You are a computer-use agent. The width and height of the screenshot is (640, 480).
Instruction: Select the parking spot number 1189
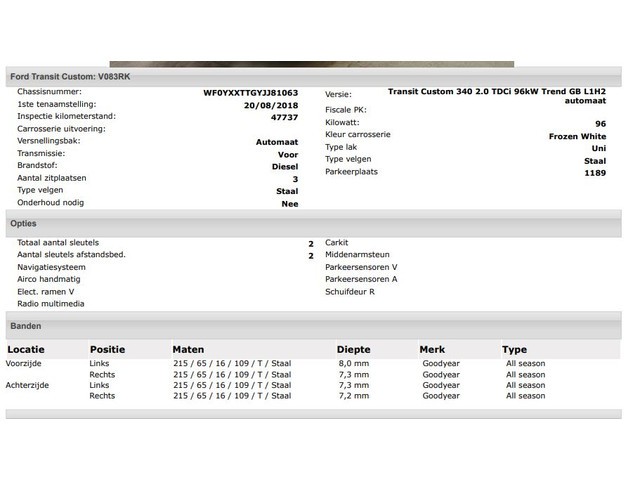(x=594, y=173)
